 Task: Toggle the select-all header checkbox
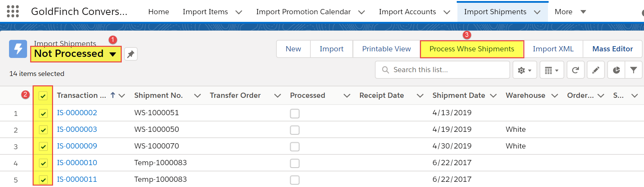(x=43, y=96)
